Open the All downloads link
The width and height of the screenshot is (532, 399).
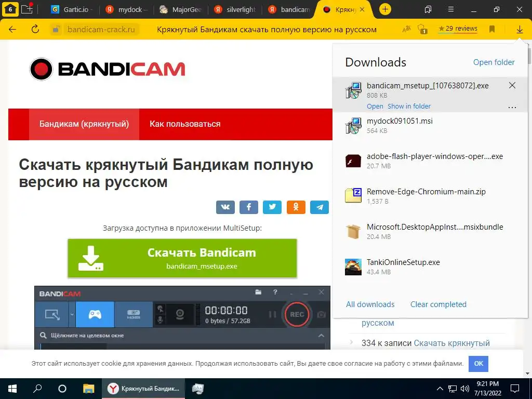point(370,304)
